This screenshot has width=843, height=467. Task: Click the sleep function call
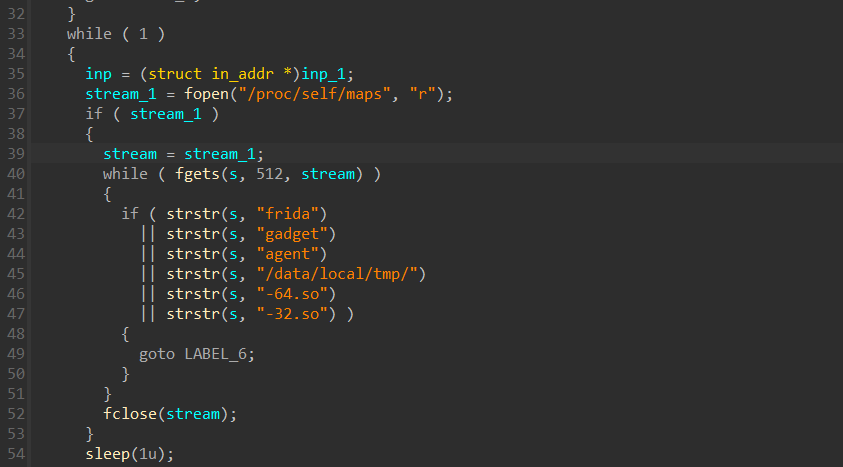pos(108,454)
